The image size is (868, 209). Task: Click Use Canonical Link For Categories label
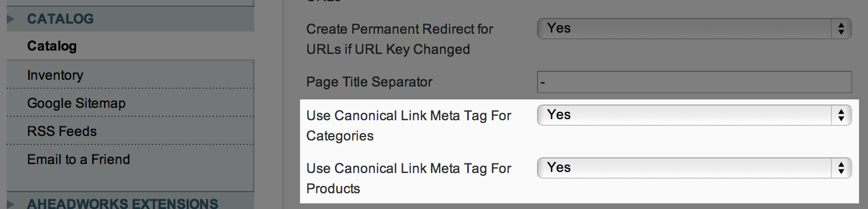[x=409, y=125]
